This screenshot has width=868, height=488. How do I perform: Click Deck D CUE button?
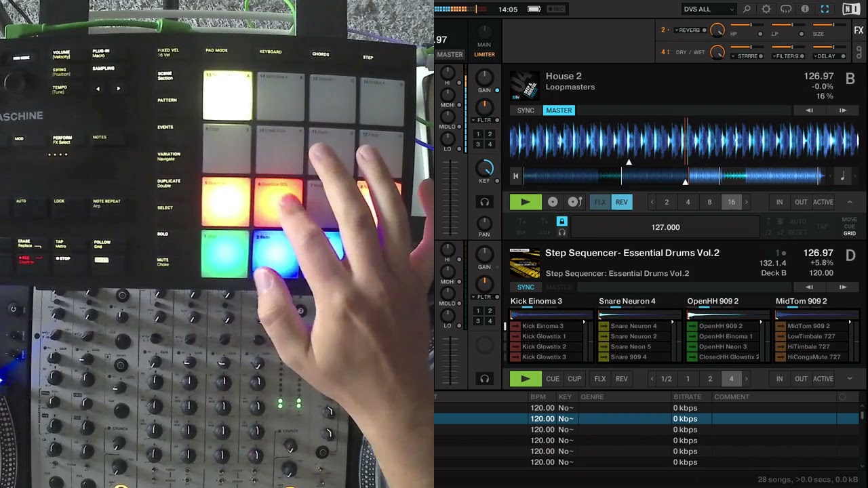[x=553, y=379]
